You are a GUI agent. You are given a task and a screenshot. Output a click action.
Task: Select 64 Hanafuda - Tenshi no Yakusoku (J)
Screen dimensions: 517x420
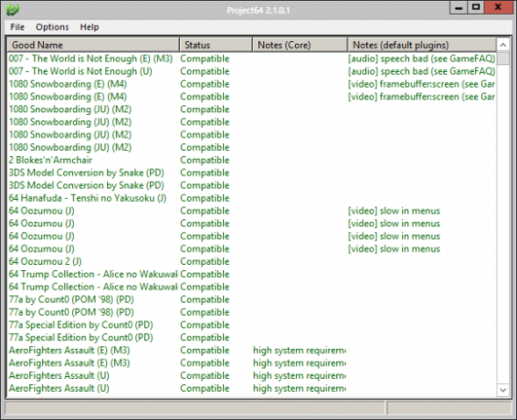click(88, 198)
